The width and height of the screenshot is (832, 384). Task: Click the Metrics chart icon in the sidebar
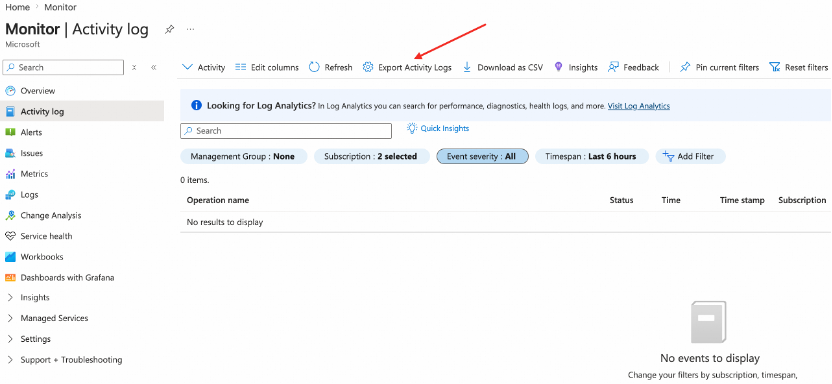click(x=10, y=173)
